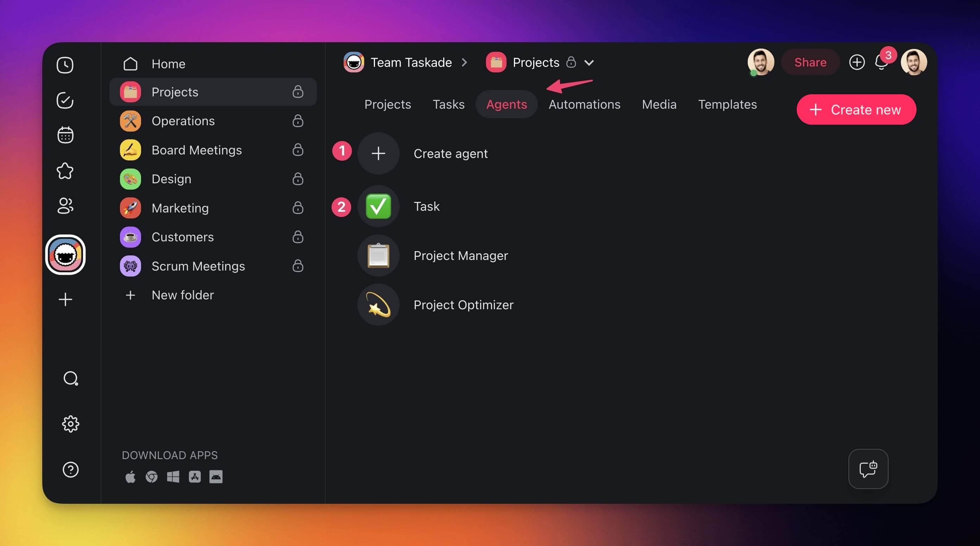Screen dimensions: 980x546
Task: Click the lock icon beside Operations folder
Action: pyautogui.click(x=298, y=121)
